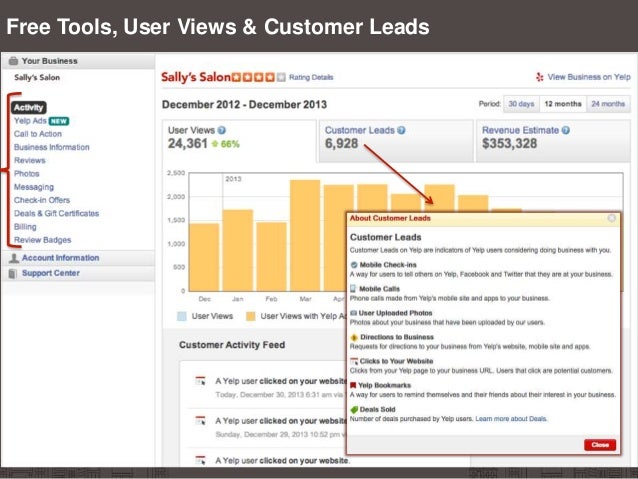
Task: Collapse the Your Business section header
Action: 78,61
